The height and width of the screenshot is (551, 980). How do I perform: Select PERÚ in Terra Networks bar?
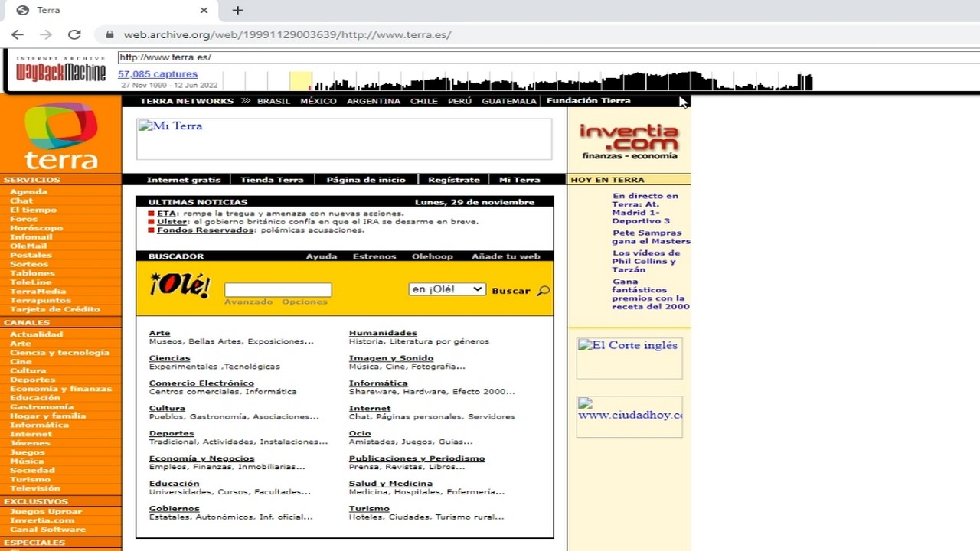coord(460,101)
